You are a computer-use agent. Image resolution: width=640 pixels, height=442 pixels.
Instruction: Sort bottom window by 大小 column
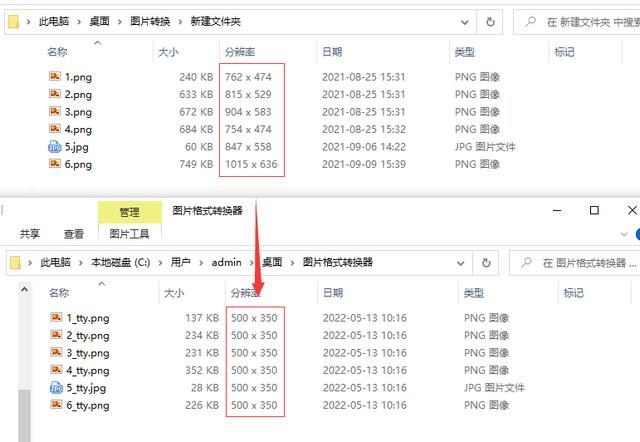(174, 293)
